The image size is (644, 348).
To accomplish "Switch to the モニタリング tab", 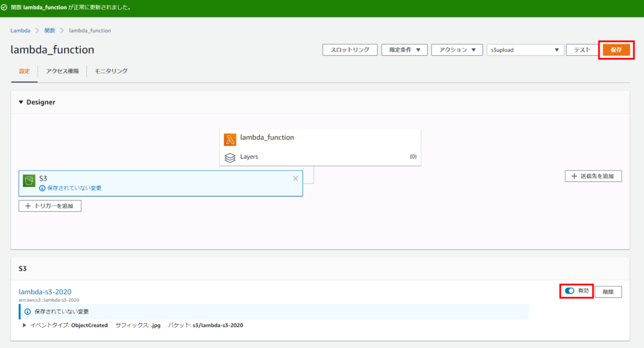I will [x=111, y=71].
